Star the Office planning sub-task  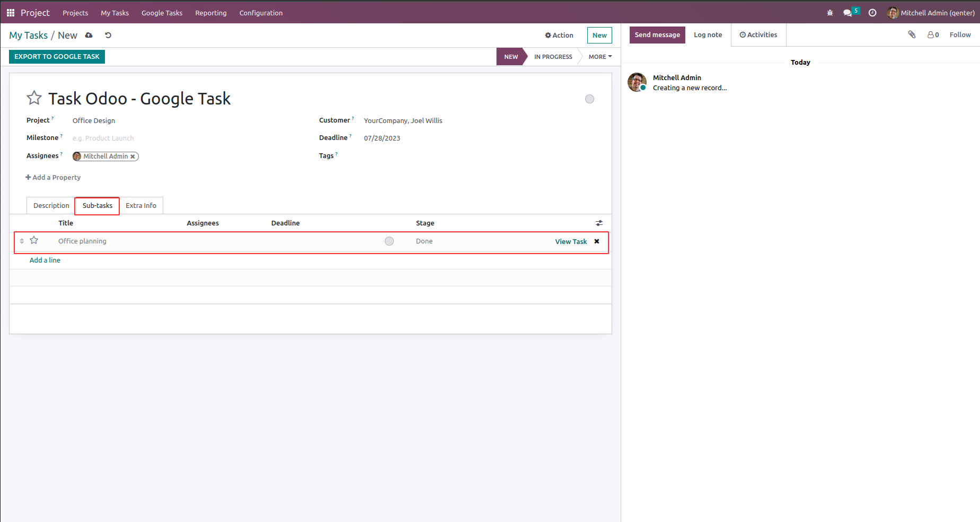[34, 240]
